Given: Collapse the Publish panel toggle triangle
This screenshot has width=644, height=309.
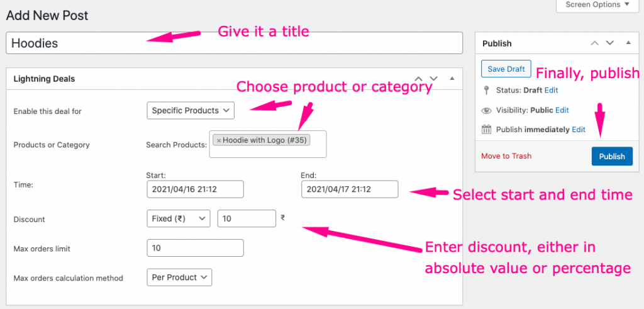Looking at the screenshot, I should tap(628, 43).
